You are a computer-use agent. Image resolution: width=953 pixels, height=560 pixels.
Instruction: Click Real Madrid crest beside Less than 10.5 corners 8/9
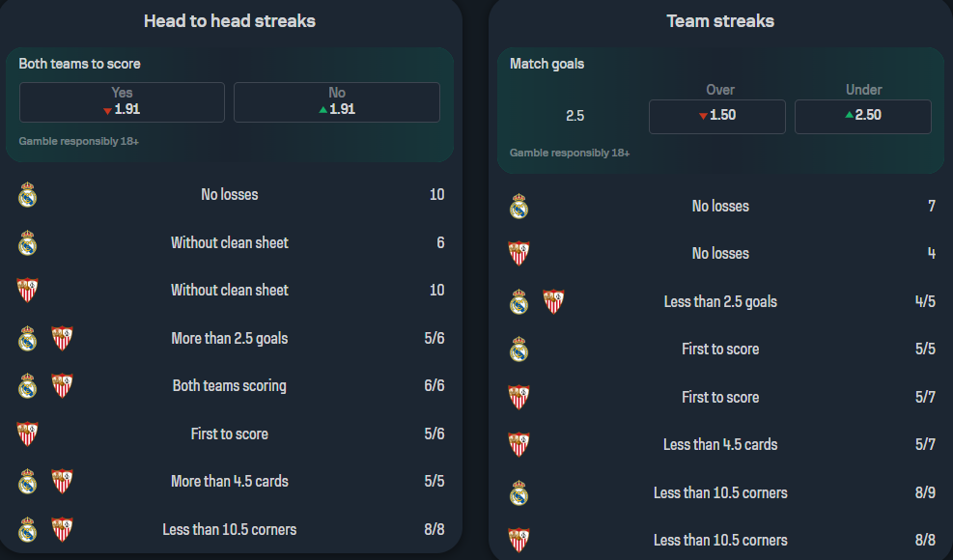click(x=519, y=492)
